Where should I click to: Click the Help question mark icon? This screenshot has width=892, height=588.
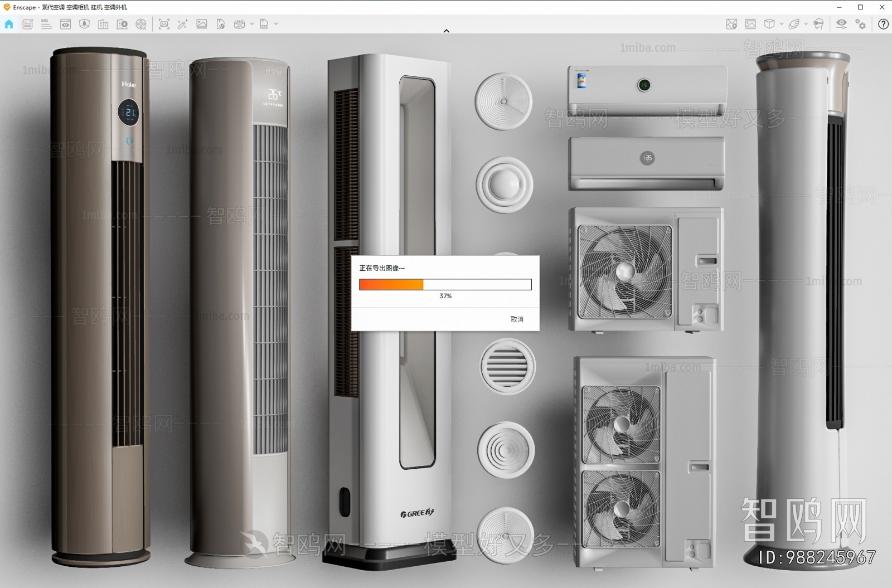pyautogui.click(x=883, y=24)
